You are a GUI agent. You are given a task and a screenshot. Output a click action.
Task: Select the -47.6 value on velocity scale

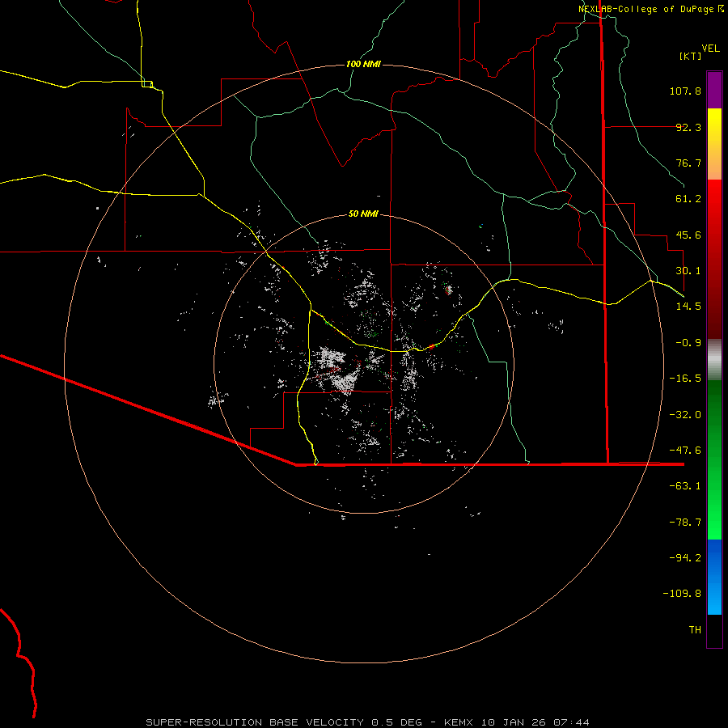point(685,451)
